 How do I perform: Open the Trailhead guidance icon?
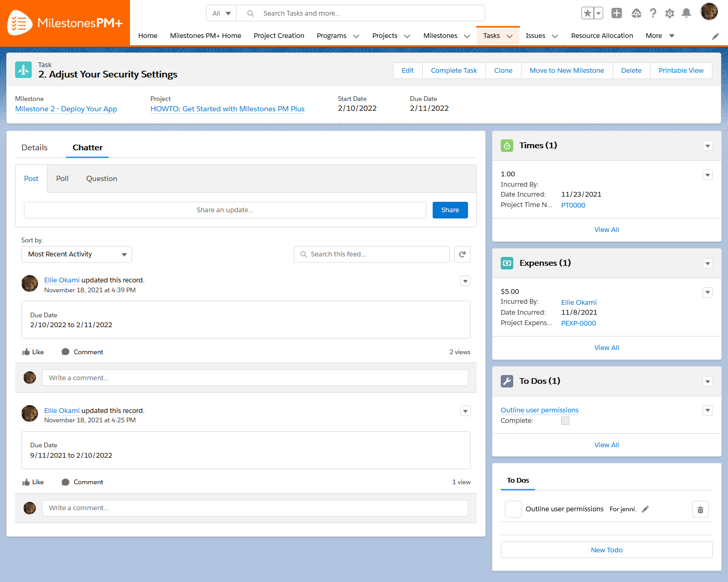[636, 13]
